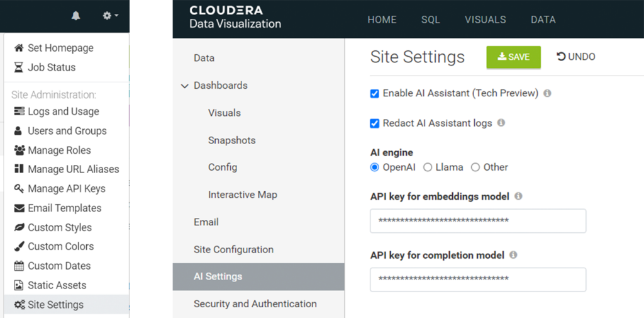Click the notification bell icon
Screen dimensions: 644x318
point(75,16)
